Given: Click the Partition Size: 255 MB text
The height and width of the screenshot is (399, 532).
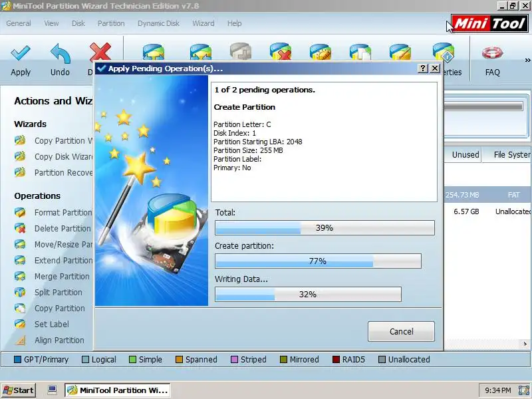Looking at the screenshot, I should click(248, 150).
